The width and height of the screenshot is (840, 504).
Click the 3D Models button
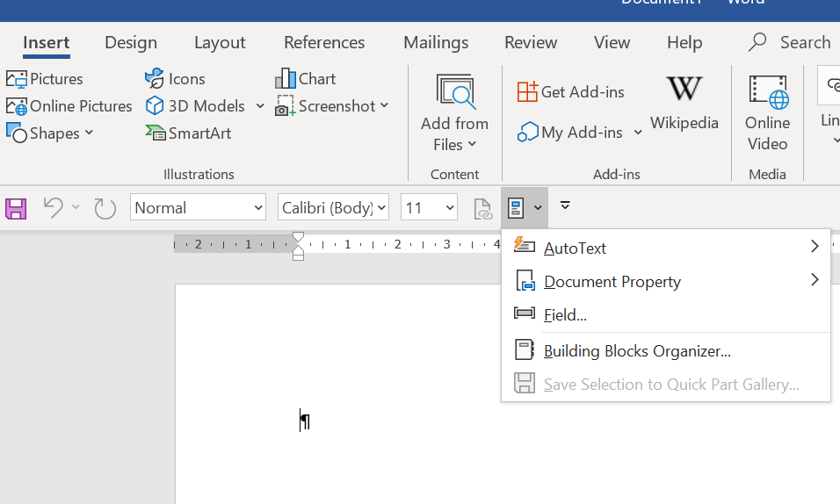195,106
